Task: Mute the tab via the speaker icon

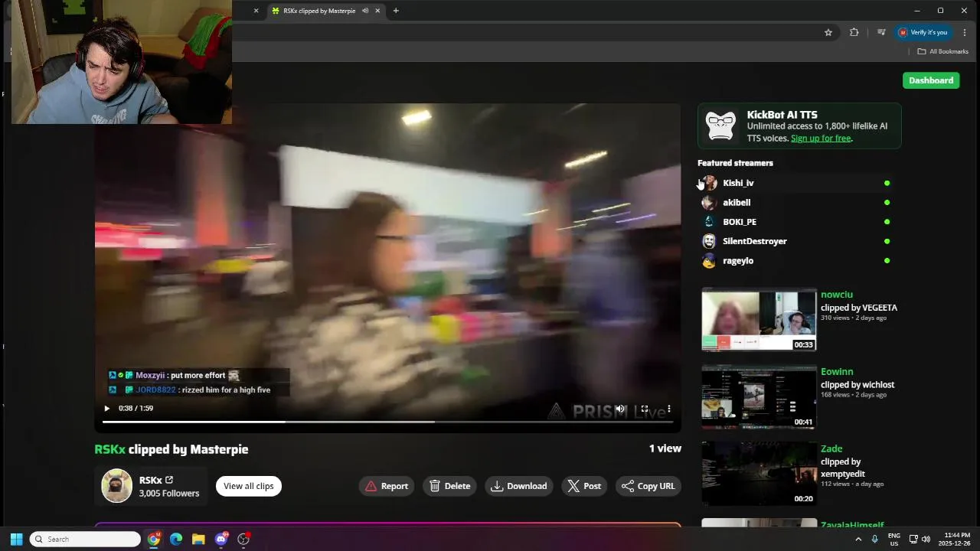Action: point(365,11)
